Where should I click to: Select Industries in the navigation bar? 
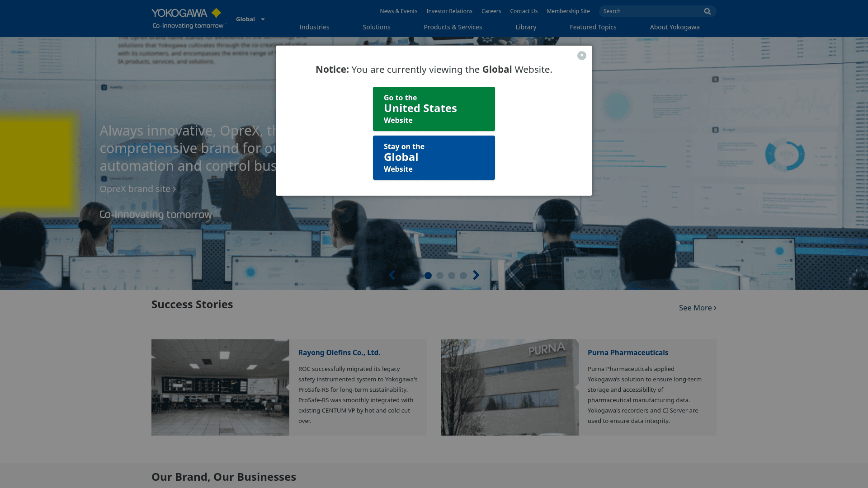314,27
